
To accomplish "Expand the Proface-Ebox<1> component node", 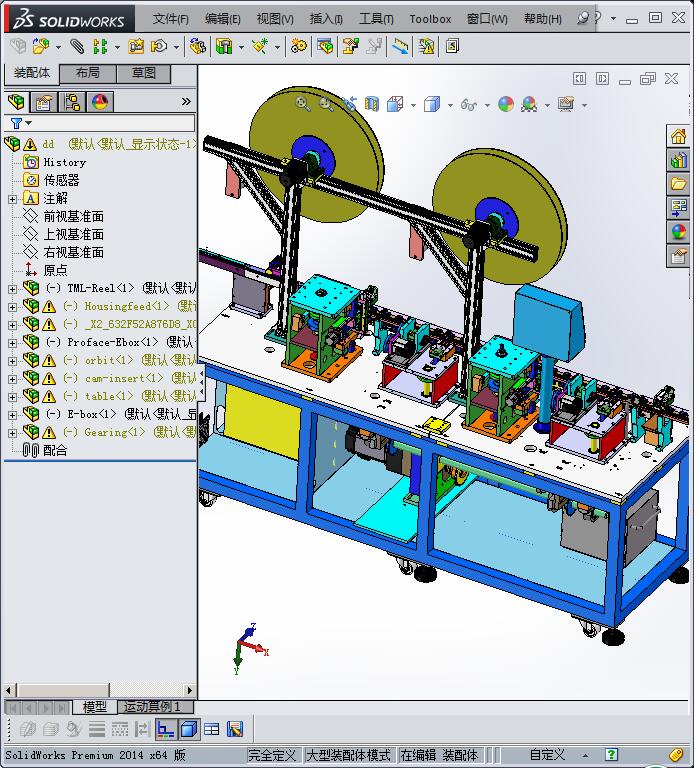I will pyautogui.click(x=12, y=343).
